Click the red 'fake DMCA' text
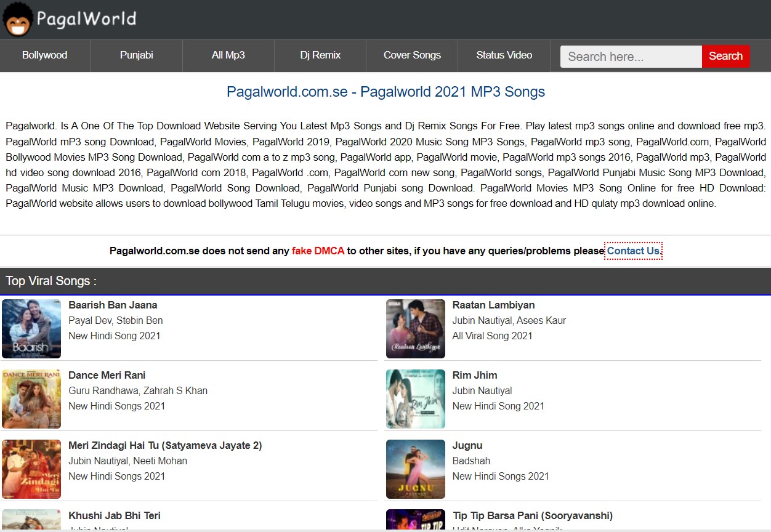This screenshot has width=771, height=532. [318, 251]
